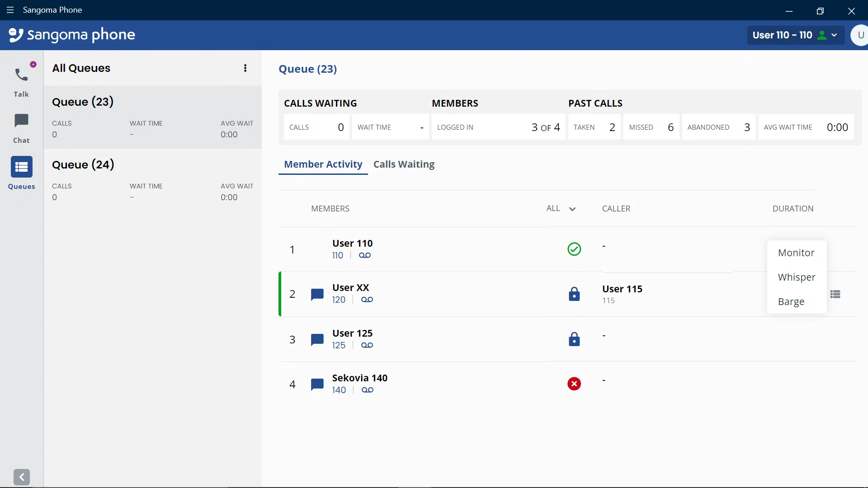
Task: Click green check status for User 110
Action: coord(574,249)
